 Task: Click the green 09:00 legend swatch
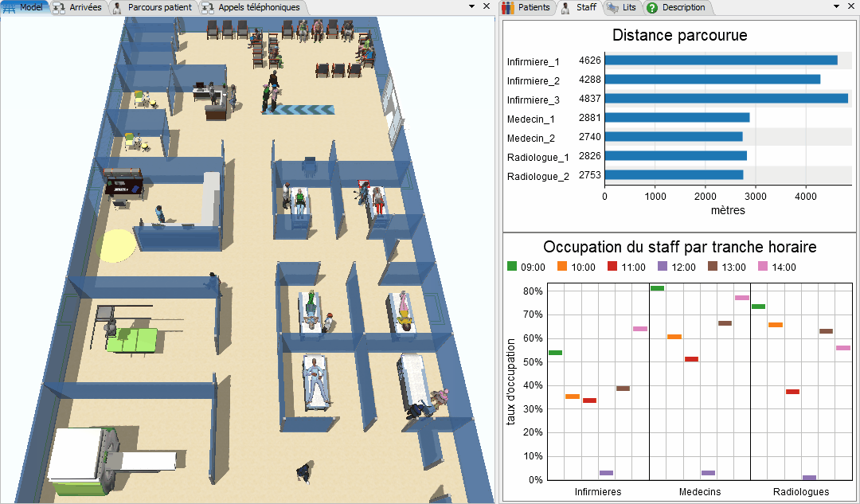coord(512,267)
